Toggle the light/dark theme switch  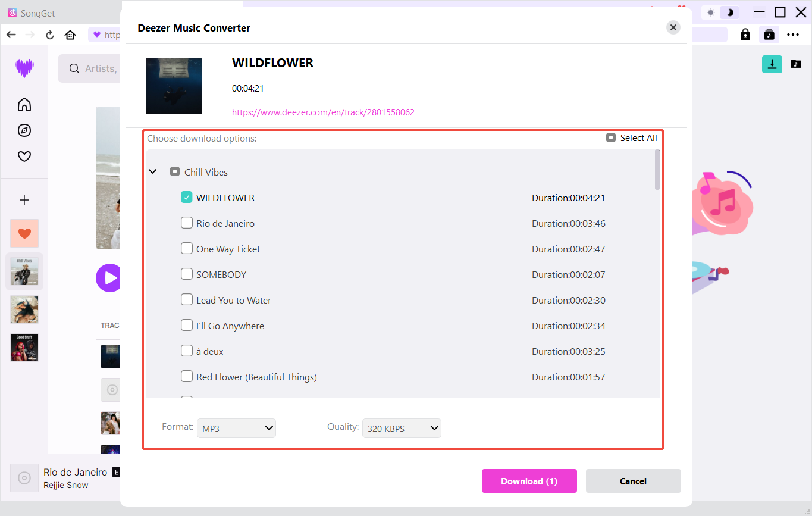720,12
